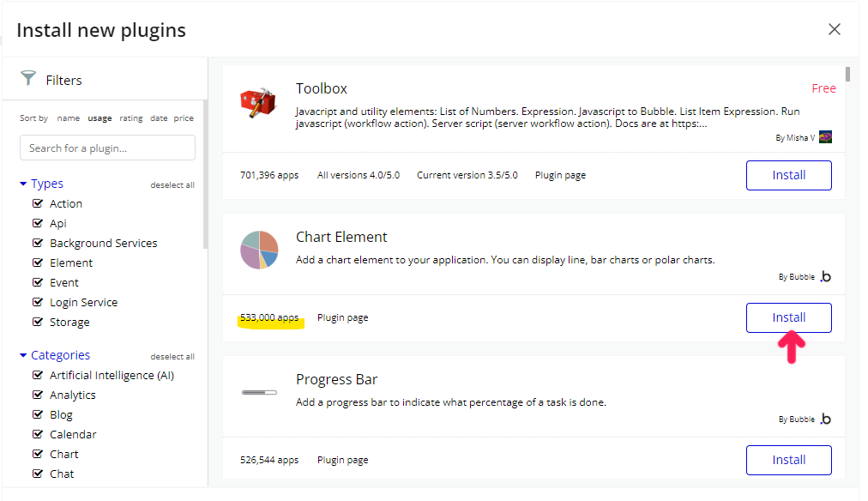
Task: Sort plugins by usage
Action: coord(99,118)
